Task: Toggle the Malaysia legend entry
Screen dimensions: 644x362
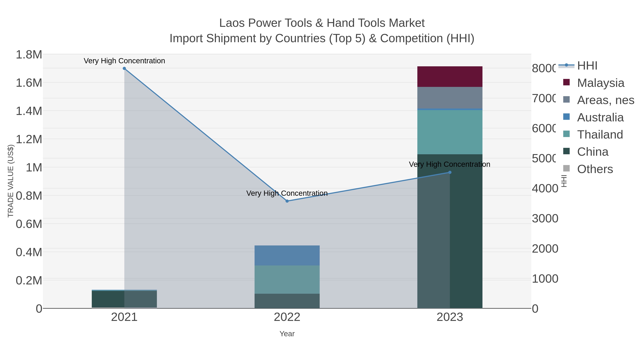Action: click(594, 83)
